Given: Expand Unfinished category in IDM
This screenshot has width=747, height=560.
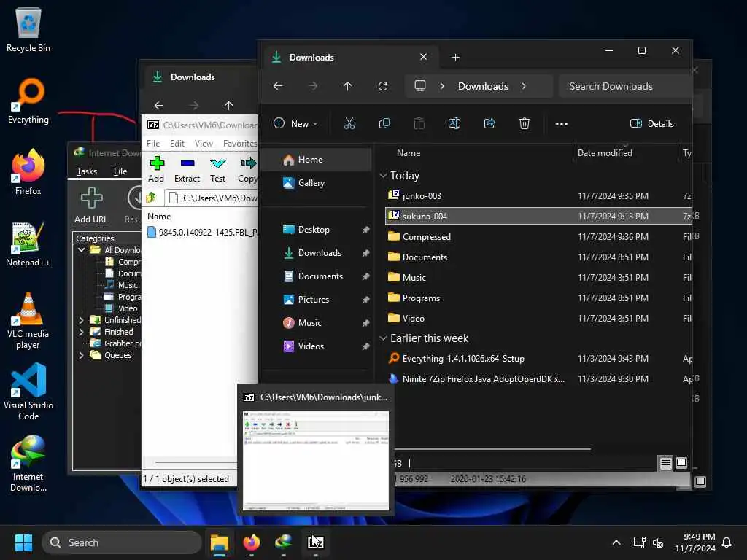Looking at the screenshot, I should click(x=82, y=320).
